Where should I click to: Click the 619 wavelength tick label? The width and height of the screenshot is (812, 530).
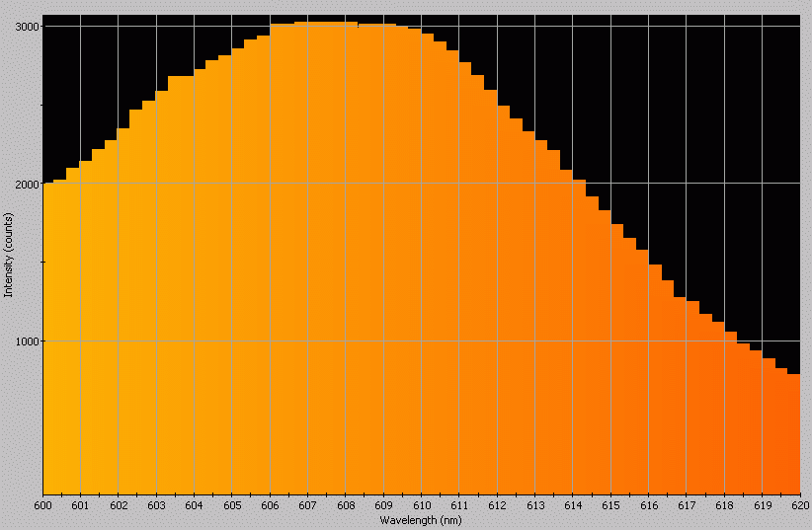pyautogui.click(x=763, y=505)
